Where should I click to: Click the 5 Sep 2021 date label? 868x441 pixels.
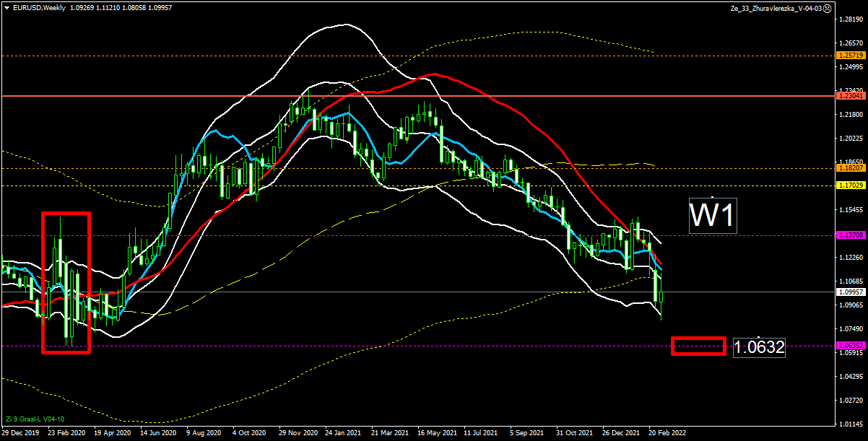tap(526, 433)
